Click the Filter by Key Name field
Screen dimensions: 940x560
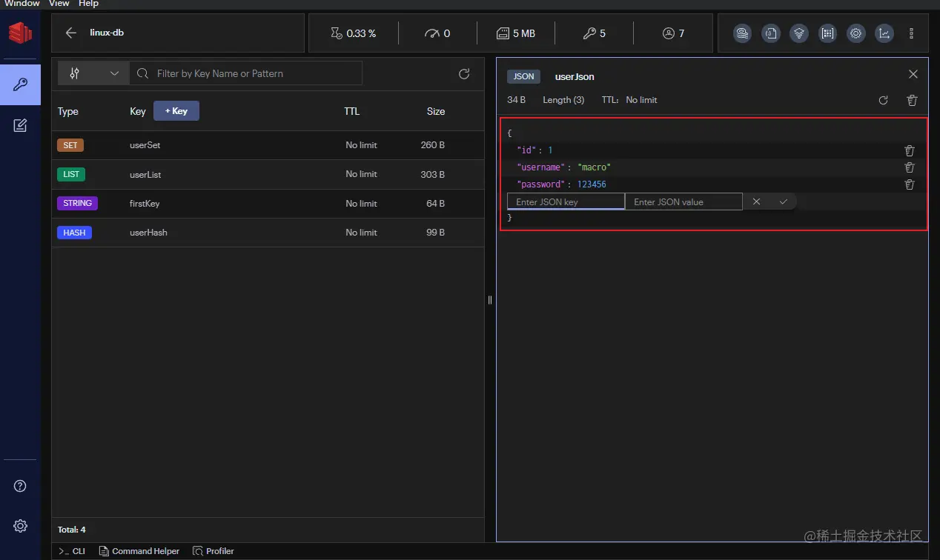click(x=246, y=73)
